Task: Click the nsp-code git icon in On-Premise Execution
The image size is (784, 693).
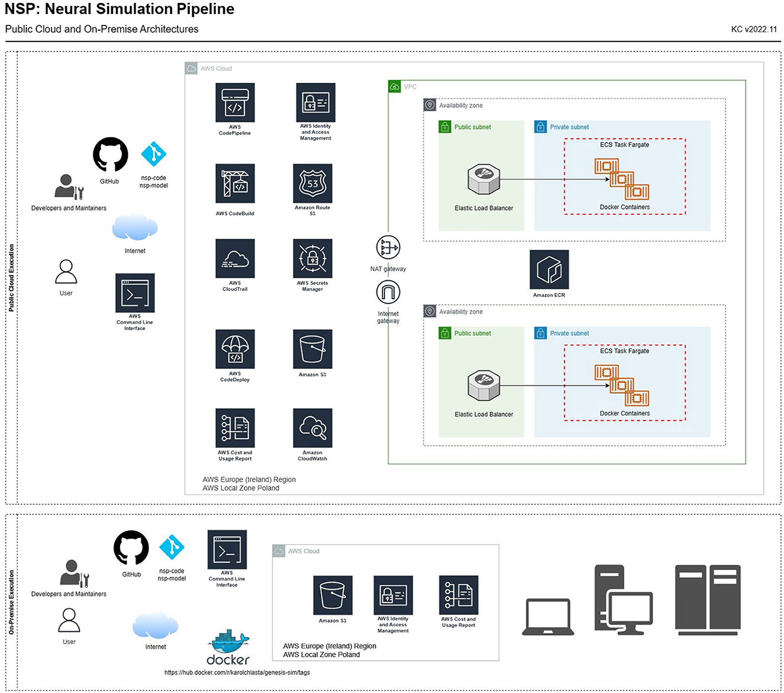Action: pyautogui.click(x=172, y=547)
